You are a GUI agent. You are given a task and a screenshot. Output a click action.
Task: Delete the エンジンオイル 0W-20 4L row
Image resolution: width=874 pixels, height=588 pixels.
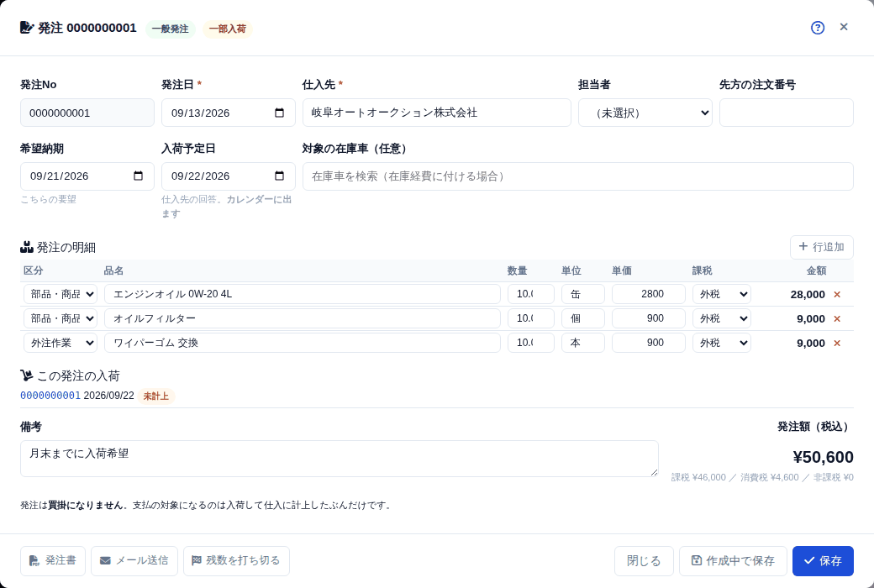coord(837,294)
